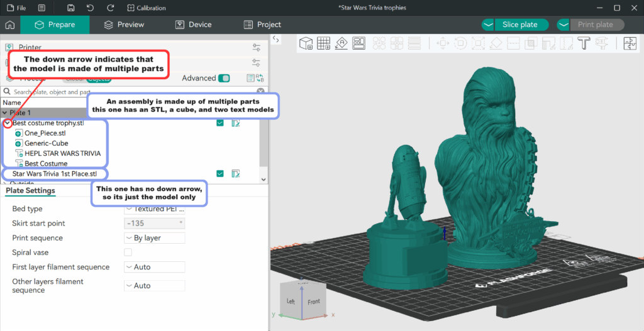Uncheck printable for Best costume trophy.stl
644x331 pixels.
tap(220, 123)
